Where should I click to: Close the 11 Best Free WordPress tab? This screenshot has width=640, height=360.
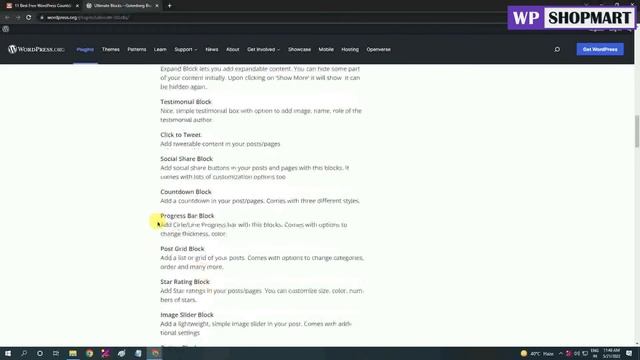point(77,6)
